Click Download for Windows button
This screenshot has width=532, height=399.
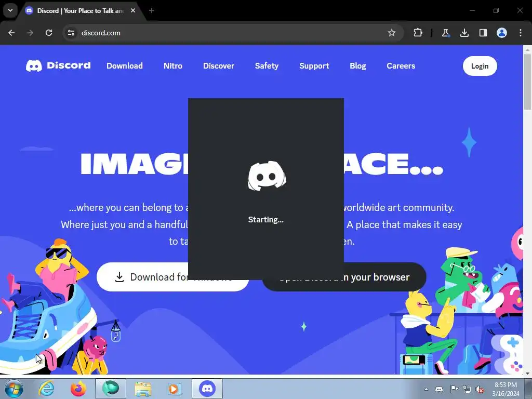coord(142,277)
